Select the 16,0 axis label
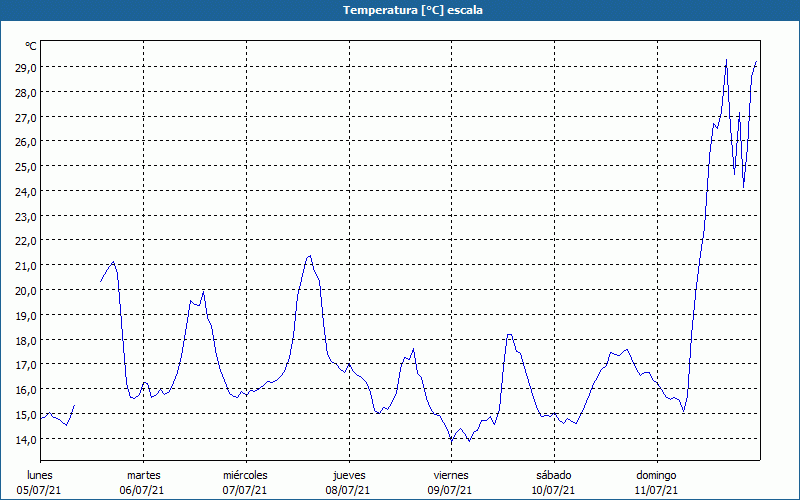 26,390
